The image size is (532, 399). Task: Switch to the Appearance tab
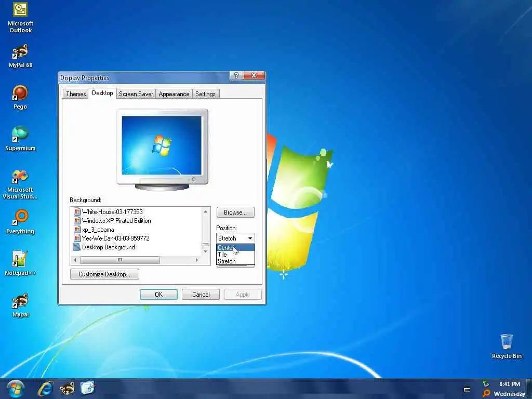pyautogui.click(x=174, y=94)
